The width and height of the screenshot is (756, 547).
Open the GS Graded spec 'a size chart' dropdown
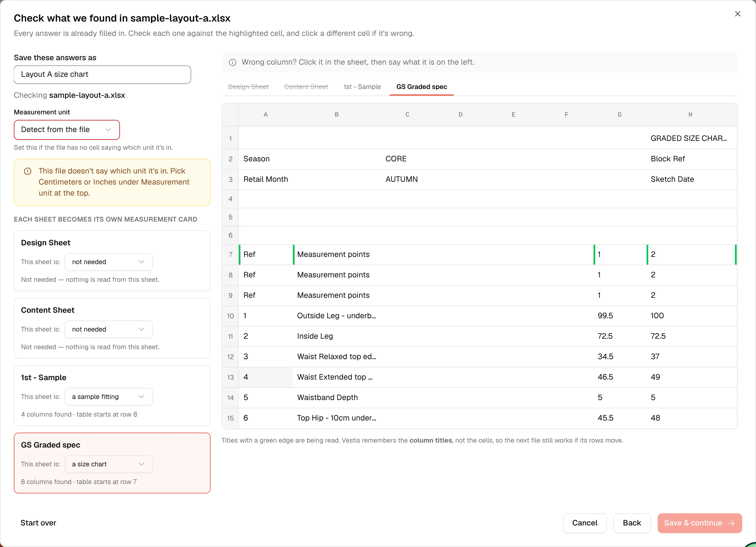[x=109, y=464]
